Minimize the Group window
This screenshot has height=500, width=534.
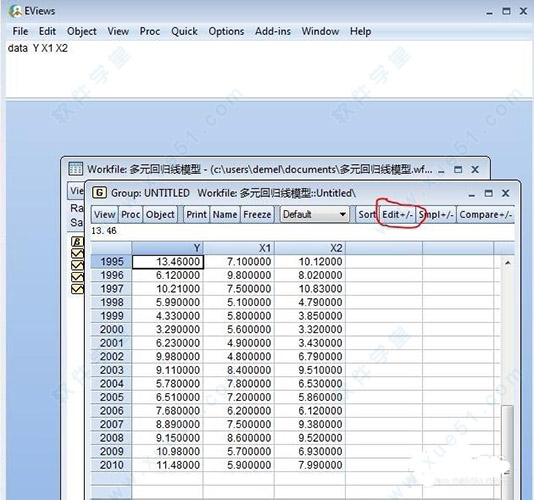pos(471,194)
